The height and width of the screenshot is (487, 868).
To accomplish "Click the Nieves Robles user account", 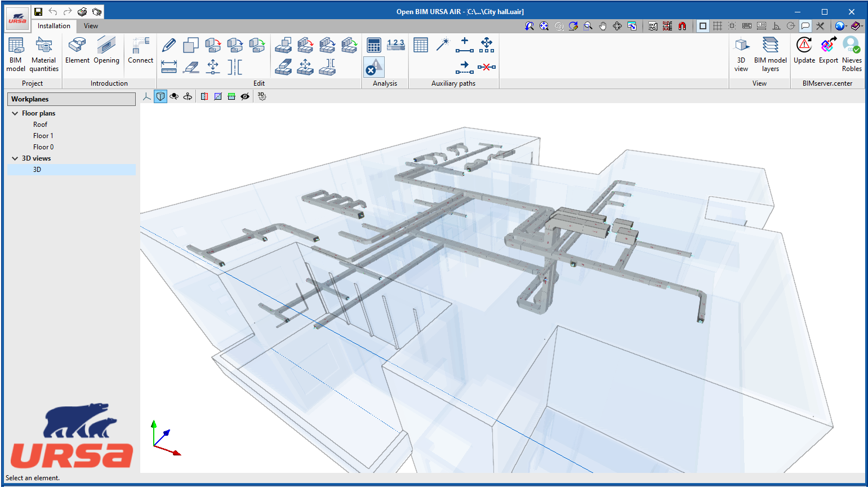I will click(x=852, y=53).
